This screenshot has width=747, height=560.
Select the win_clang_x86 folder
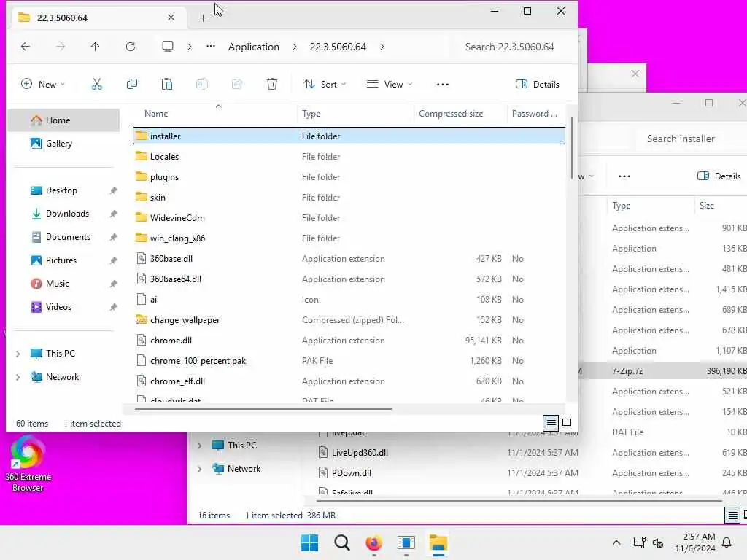349,238
